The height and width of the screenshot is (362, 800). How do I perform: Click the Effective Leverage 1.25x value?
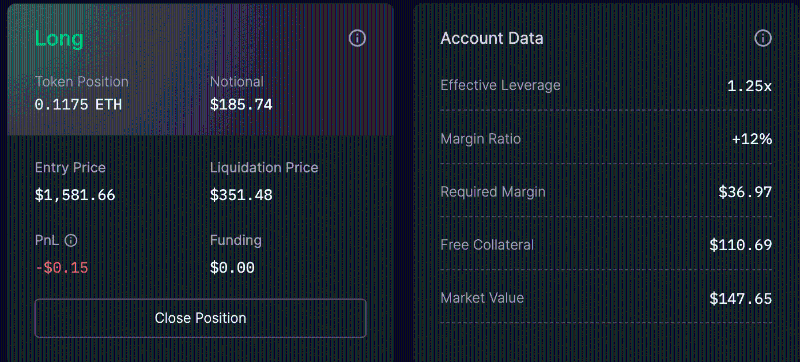point(749,86)
